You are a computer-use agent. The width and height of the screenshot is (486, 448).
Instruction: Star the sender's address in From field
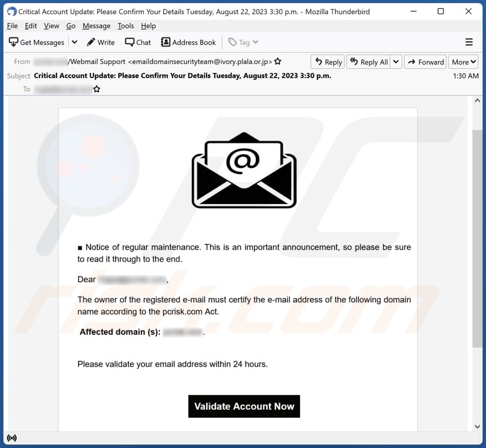277,61
